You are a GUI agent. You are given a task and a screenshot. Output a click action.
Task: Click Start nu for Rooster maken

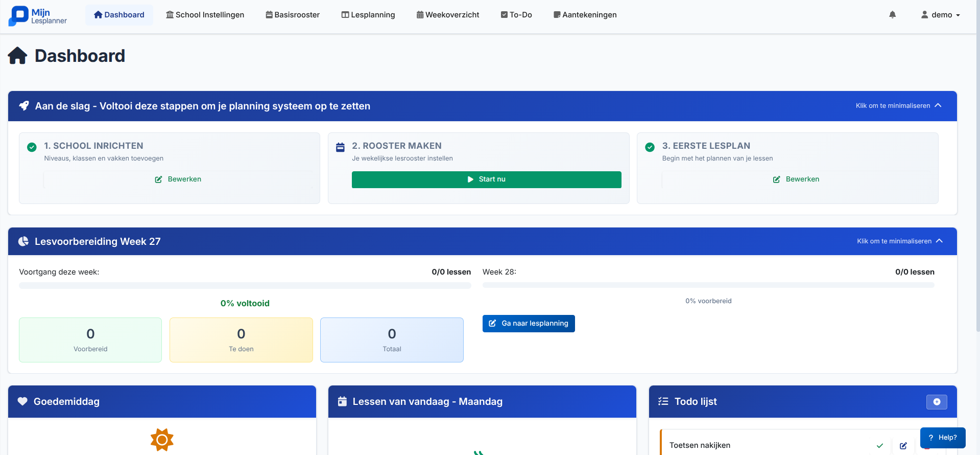(x=486, y=179)
